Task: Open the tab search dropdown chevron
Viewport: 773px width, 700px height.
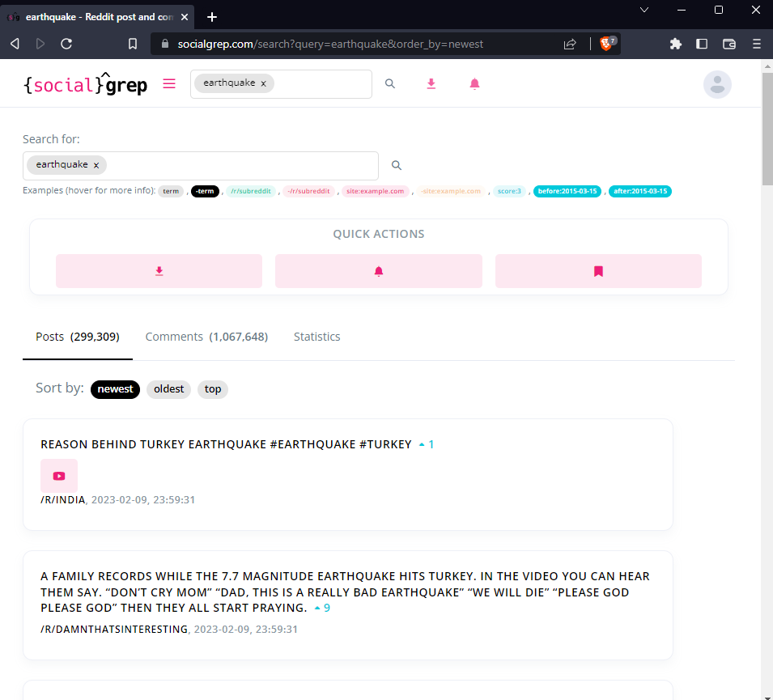Action: click(643, 10)
